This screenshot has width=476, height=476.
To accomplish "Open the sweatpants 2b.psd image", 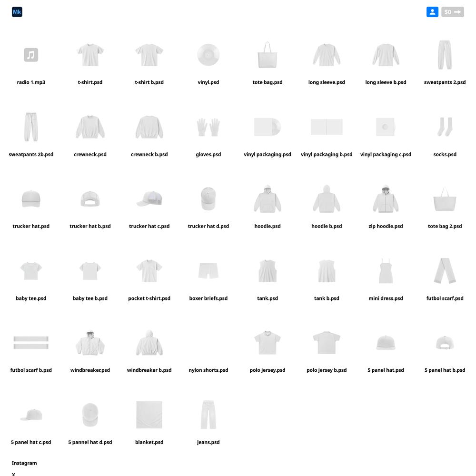I will (31, 127).
